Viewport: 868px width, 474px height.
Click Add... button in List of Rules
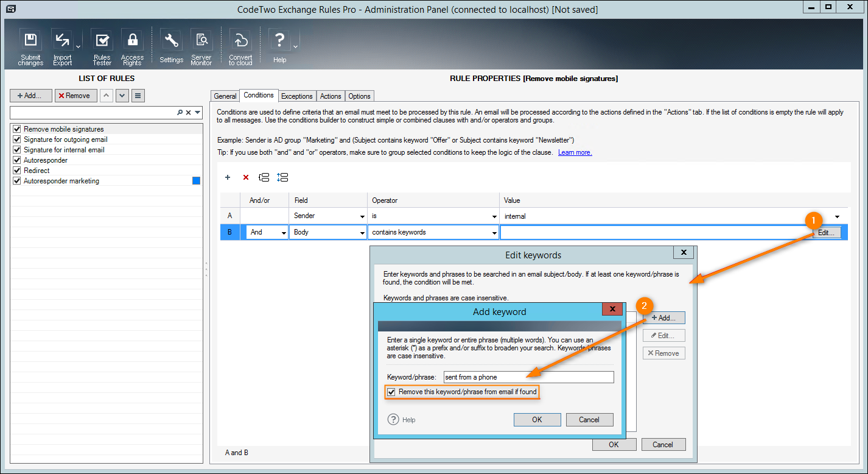[x=30, y=96]
